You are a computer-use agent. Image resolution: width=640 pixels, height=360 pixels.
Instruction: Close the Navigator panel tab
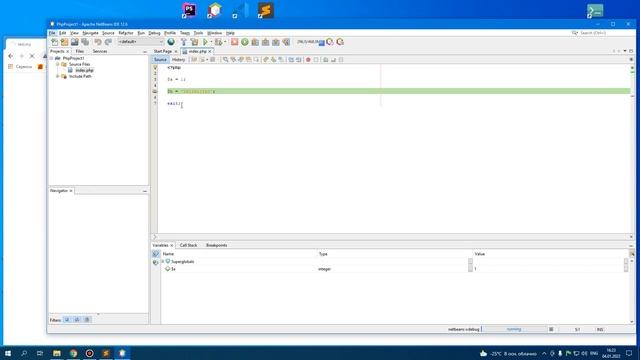click(x=71, y=191)
